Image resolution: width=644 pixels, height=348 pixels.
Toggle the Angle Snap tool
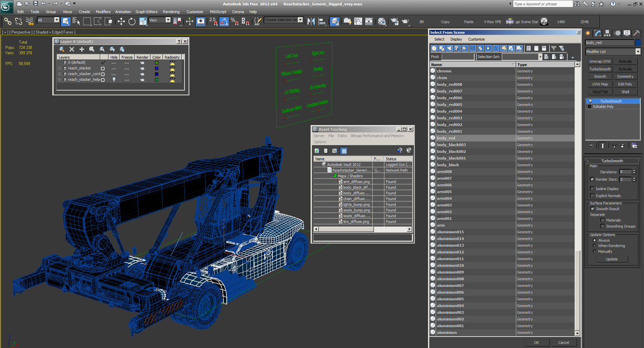[x=224, y=21]
